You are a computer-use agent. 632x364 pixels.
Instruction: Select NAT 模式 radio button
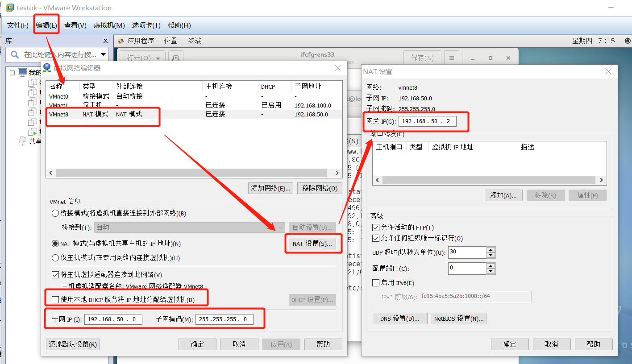tap(55, 244)
